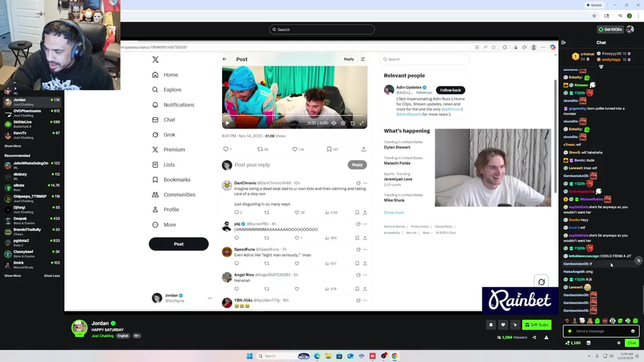Submit reply with the grey Reply button
644x362 pixels.
pos(357,164)
